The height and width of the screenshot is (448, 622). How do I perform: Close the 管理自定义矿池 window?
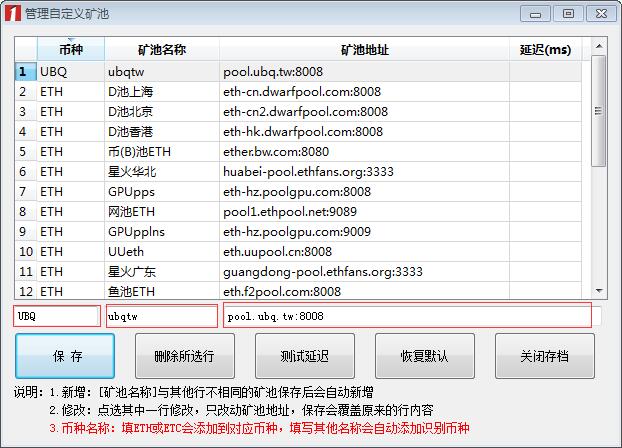point(601,14)
